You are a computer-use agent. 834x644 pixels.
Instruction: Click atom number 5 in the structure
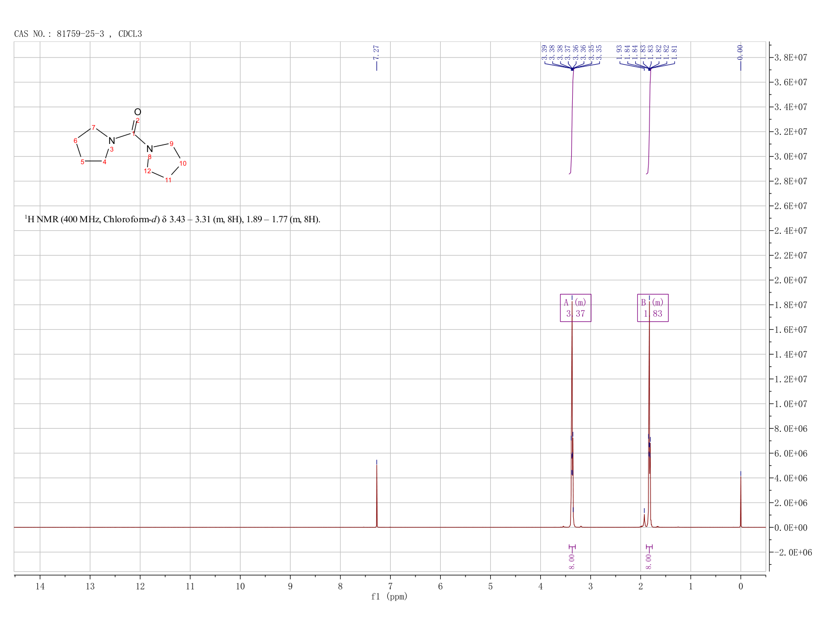point(82,162)
